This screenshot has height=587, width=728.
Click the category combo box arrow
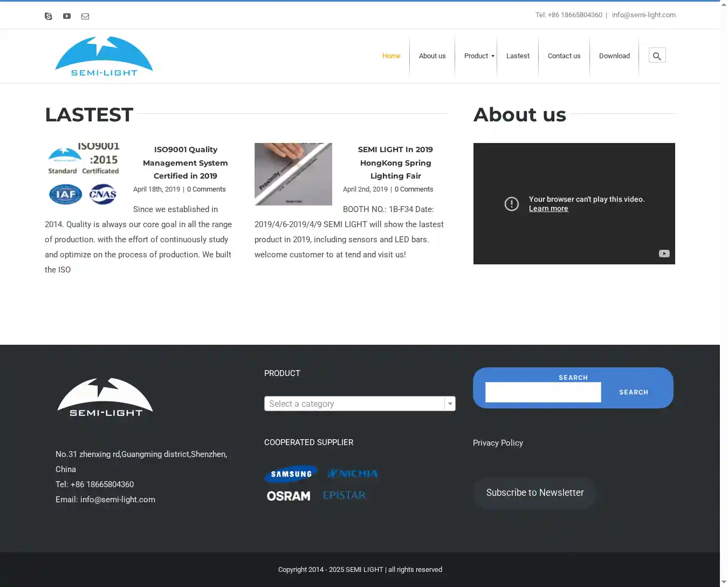(x=450, y=404)
